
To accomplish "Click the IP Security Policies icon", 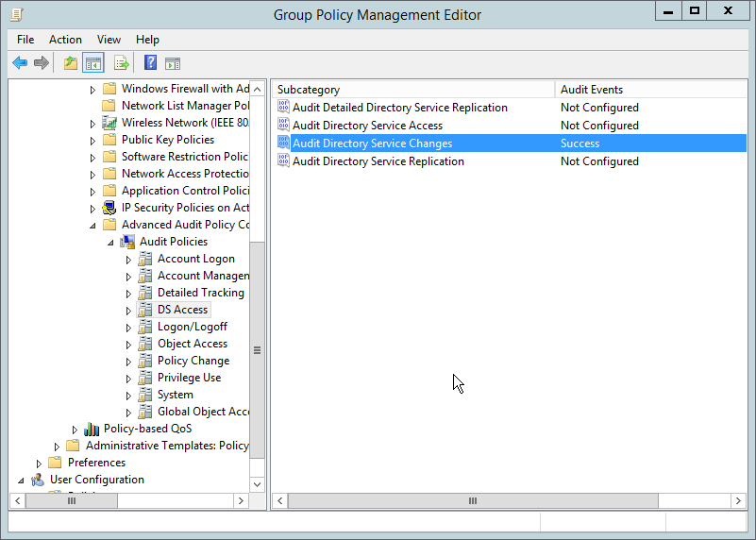I will coord(109,208).
